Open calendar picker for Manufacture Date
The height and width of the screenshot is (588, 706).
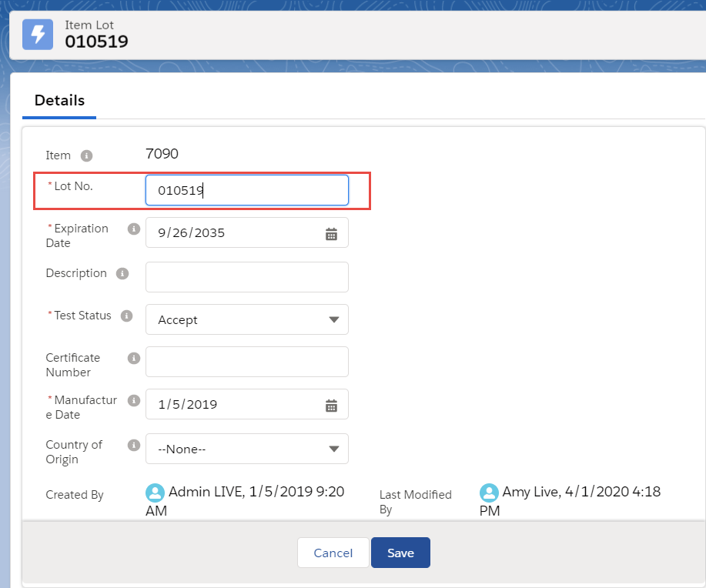coord(331,405)
